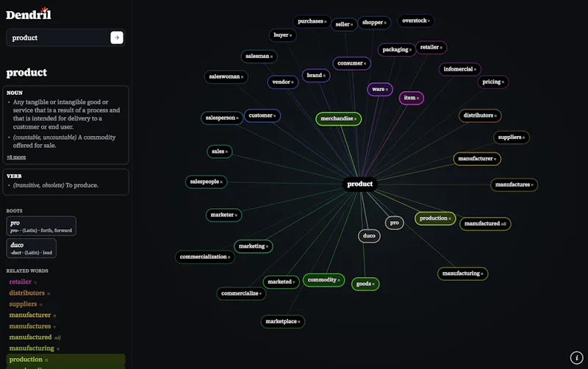Expand '+8 more' noun definitions
Viewport: 588px width, 369px height.
click(x=16, y=157)
